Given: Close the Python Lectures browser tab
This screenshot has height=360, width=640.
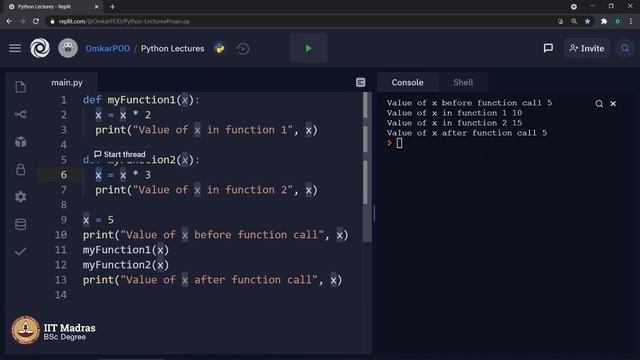Looking at the screenshot, I should (96, 7).
